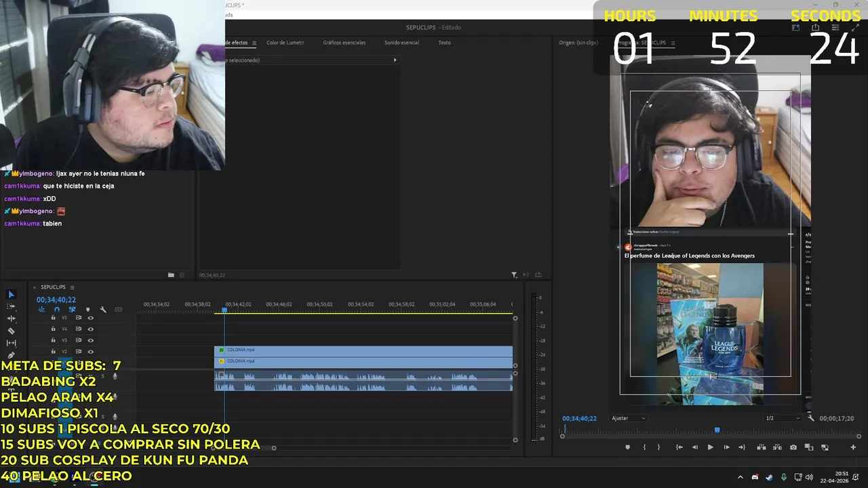
Task: Open SEPUCLIPS timeline panel menu
Action: coord(72,287)
